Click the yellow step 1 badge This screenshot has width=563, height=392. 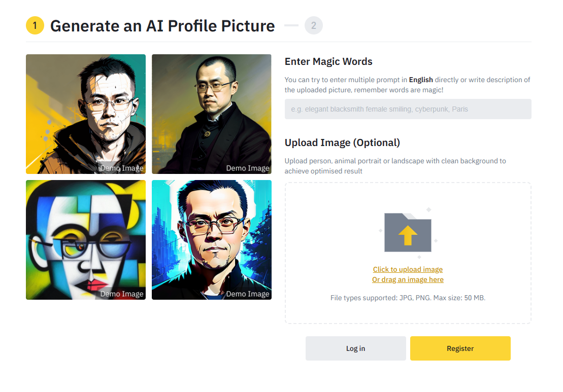(35, 25)
